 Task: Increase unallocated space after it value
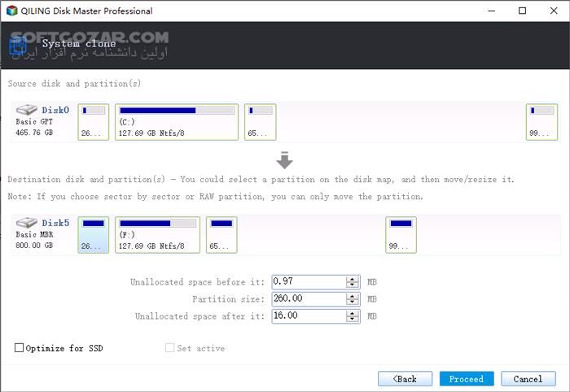(353, 313)
